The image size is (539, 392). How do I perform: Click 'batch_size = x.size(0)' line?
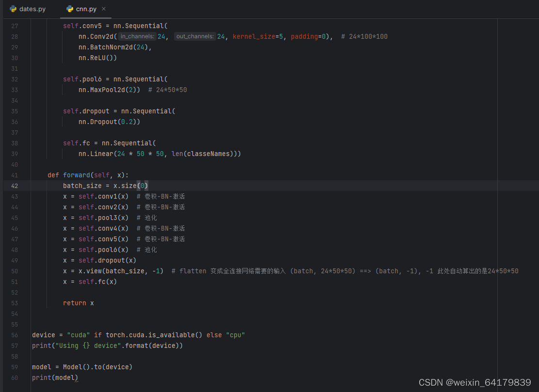(x=106, y=186)
